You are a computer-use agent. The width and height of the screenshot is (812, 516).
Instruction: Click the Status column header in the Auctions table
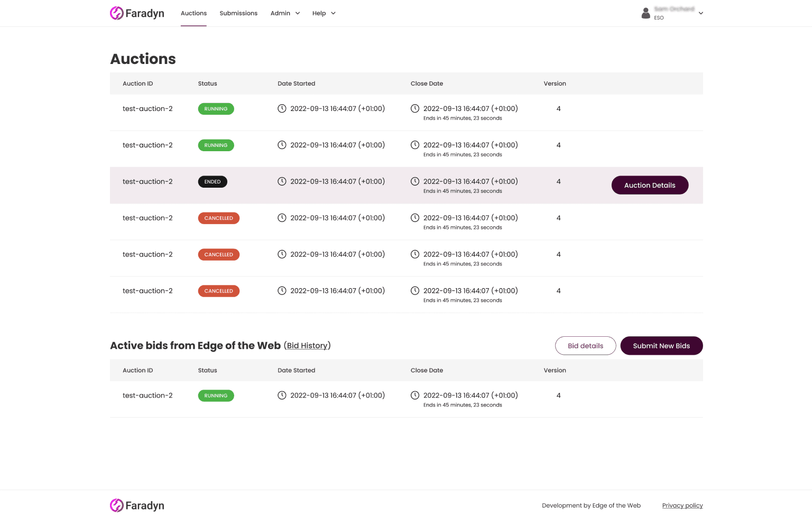point(207,84)
